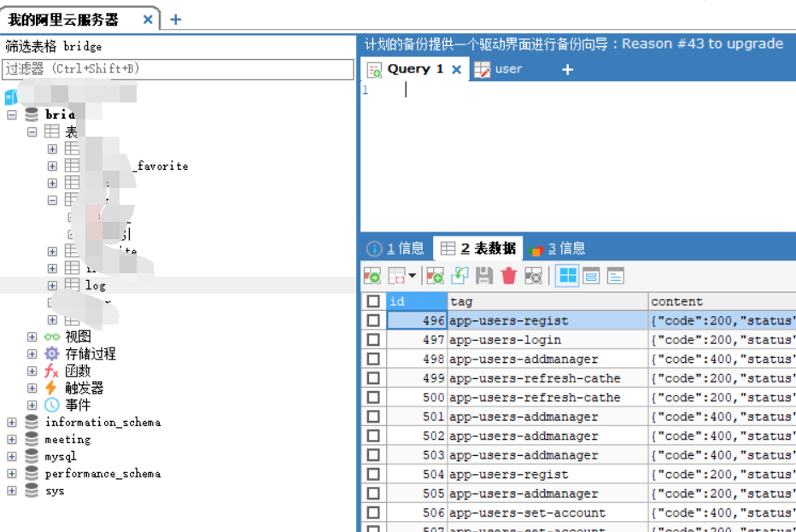Switch to form view mode icon
Image resolution: width=796 pixels, height=532 pixels.
tap(591, 276)
